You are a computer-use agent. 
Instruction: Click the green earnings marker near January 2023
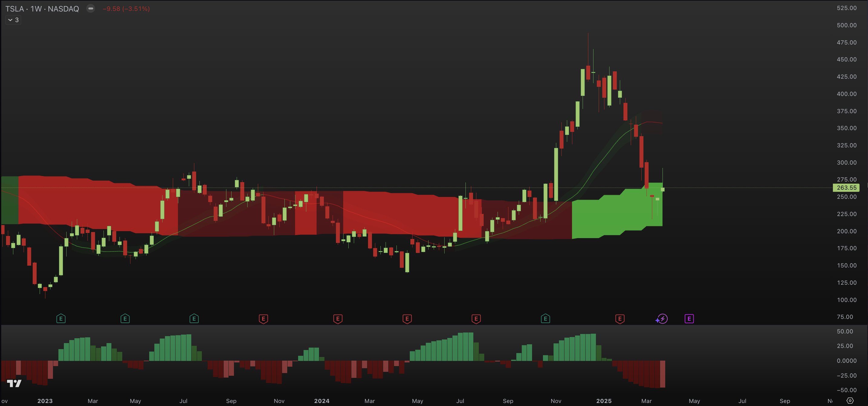(61, 318)
